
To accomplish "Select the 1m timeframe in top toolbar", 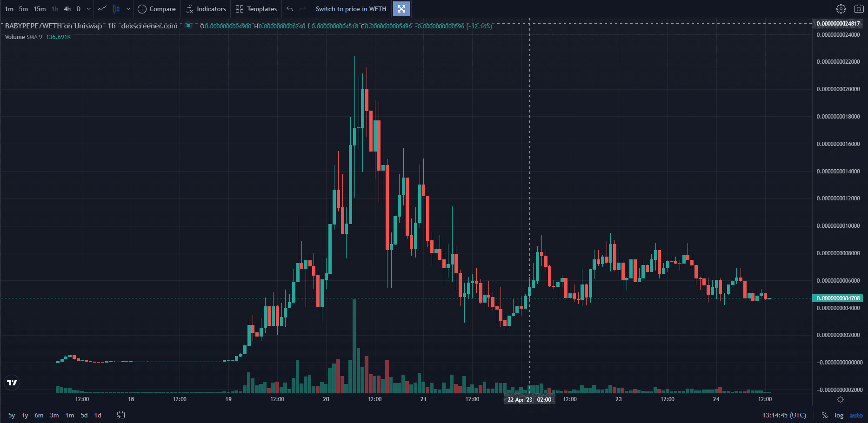I will (9, 9).
